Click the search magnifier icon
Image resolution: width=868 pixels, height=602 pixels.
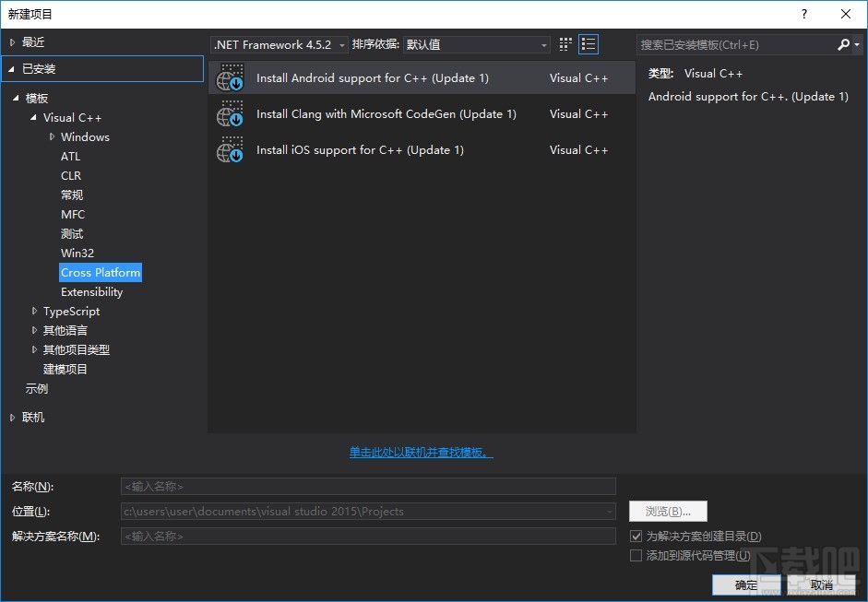844,45
